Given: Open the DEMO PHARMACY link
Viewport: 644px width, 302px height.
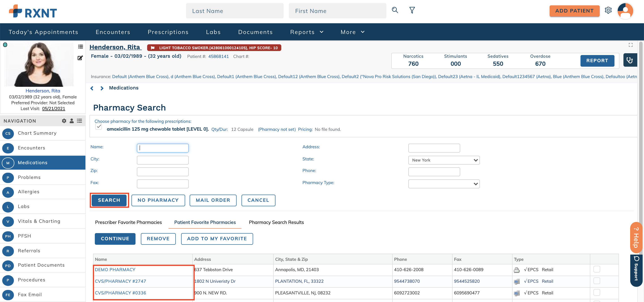Looking at the screenshot, I should 115,270.
